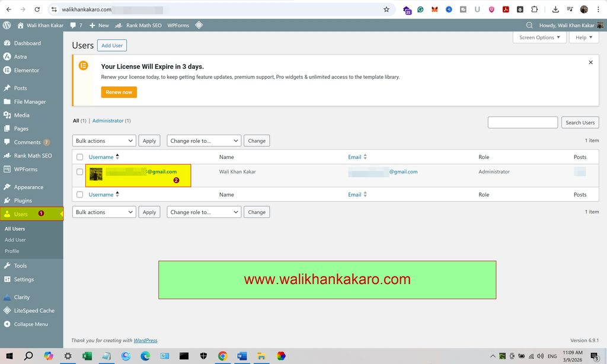
Task: Open the Windows Start menu
Action: pyautogui.click(x=9, y=356)
